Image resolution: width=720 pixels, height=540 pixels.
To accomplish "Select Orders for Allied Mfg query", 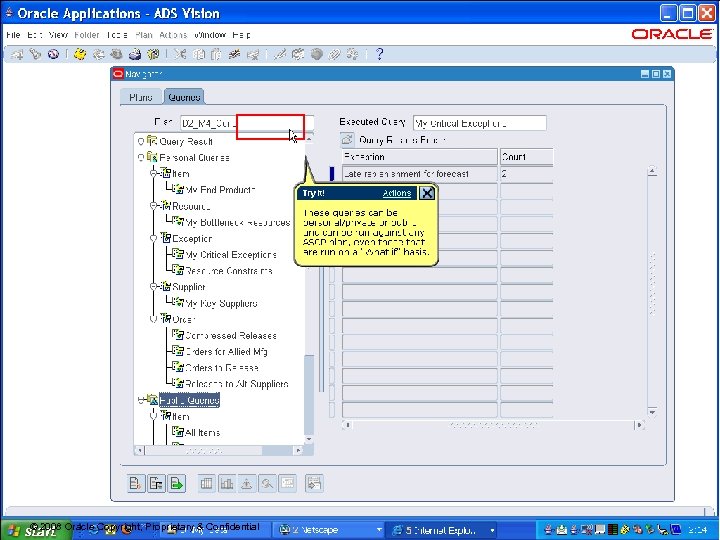I will 226,351.
